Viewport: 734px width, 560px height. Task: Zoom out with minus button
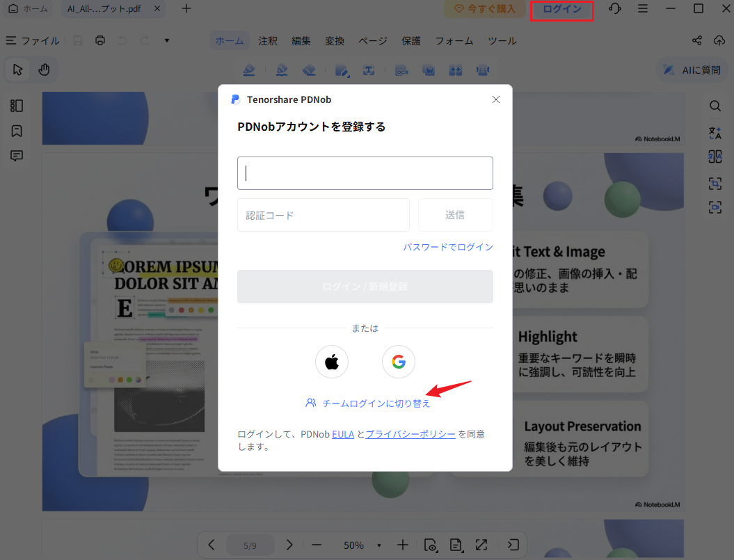pyautogui.click(x=317, y=545)
